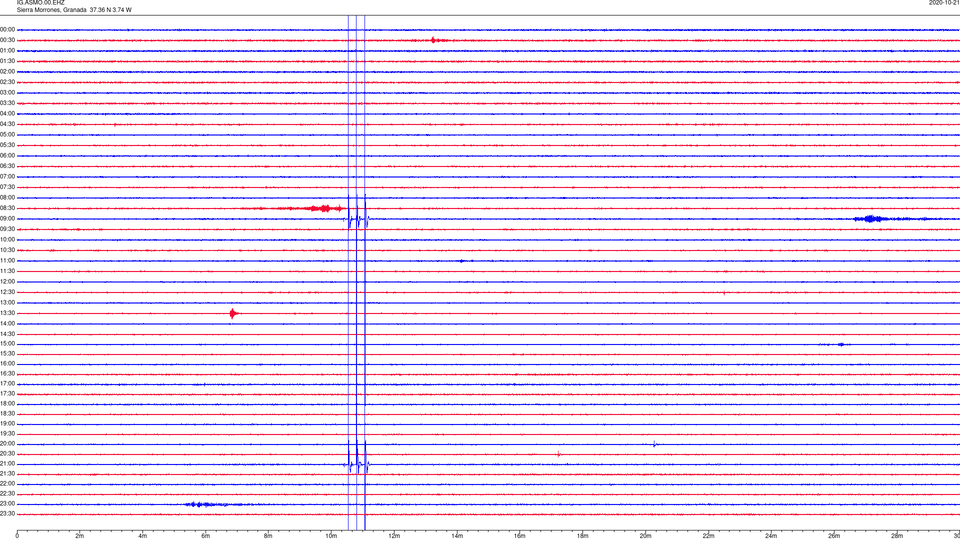Select the 13:30 trace time label
The image size is (960, 540).
click(x=7, y=313)
